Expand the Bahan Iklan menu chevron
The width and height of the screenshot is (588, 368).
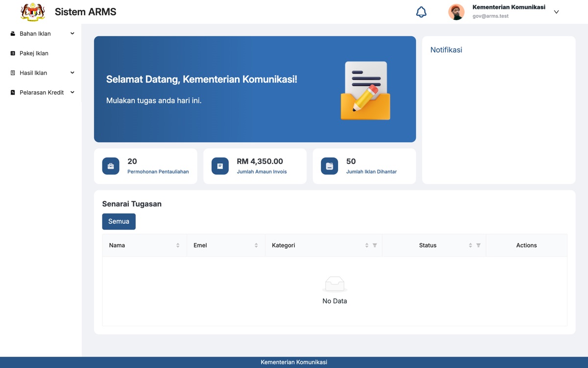click(x=73, y=34)
